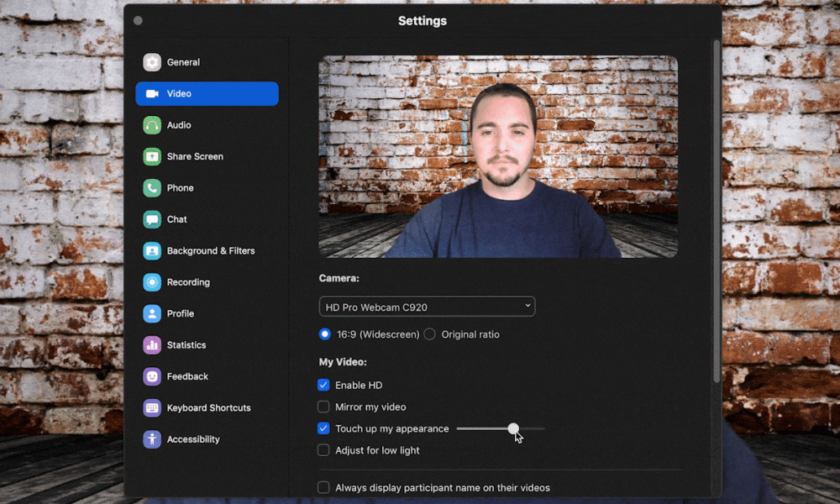Toggle Always display participant name checkbox
840x504 pixels.
click(x=323, y=487)
